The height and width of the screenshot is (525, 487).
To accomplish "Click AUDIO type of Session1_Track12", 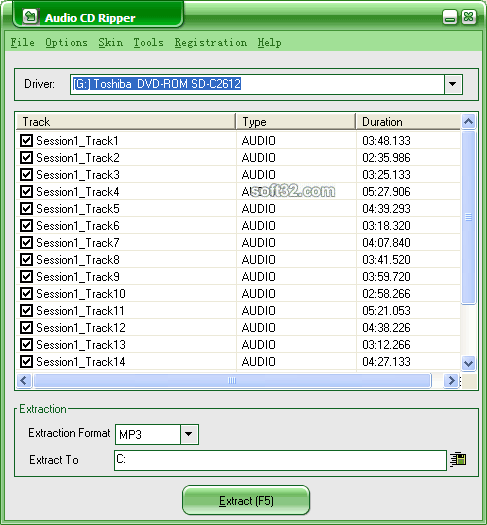I will click(x=258, y=327).
